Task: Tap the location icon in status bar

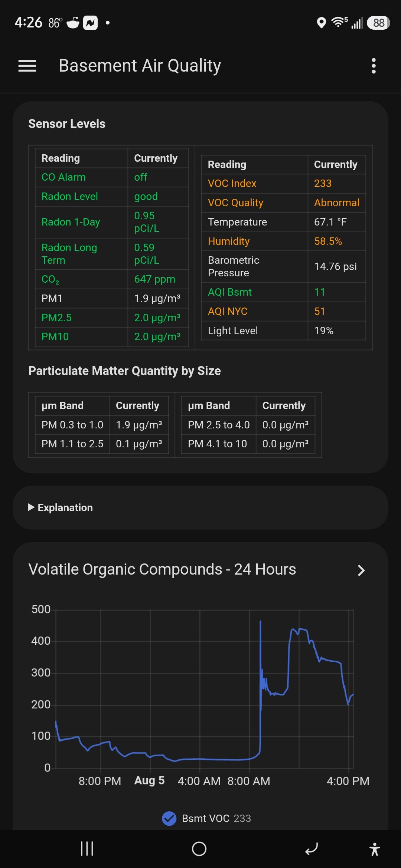Action: click(x=321, y=23)
